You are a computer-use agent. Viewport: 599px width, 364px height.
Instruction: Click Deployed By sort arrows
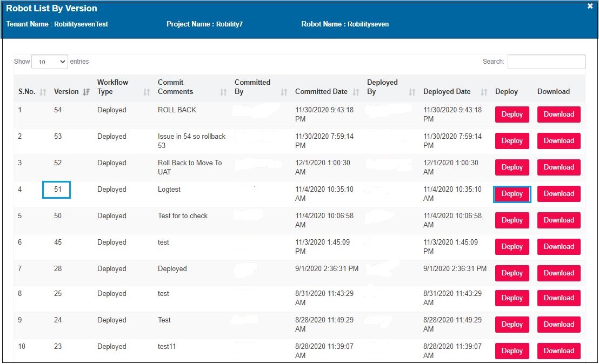tap(412, 92)
